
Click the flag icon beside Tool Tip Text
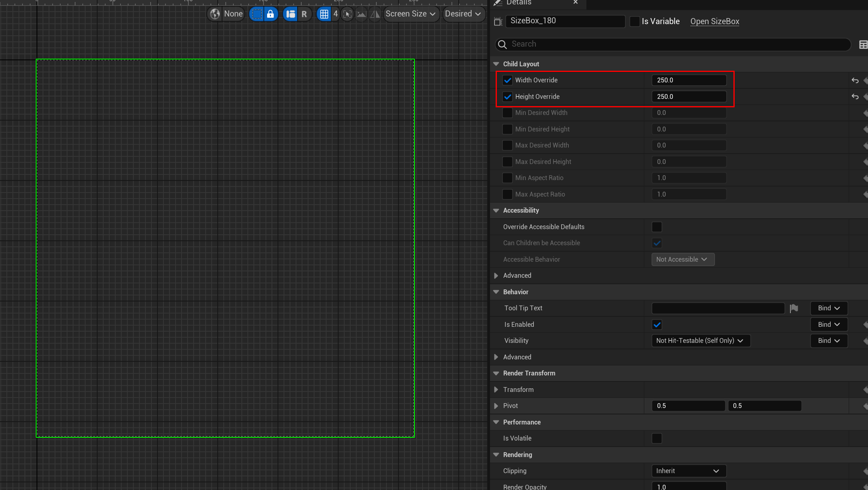pos(794,308)
